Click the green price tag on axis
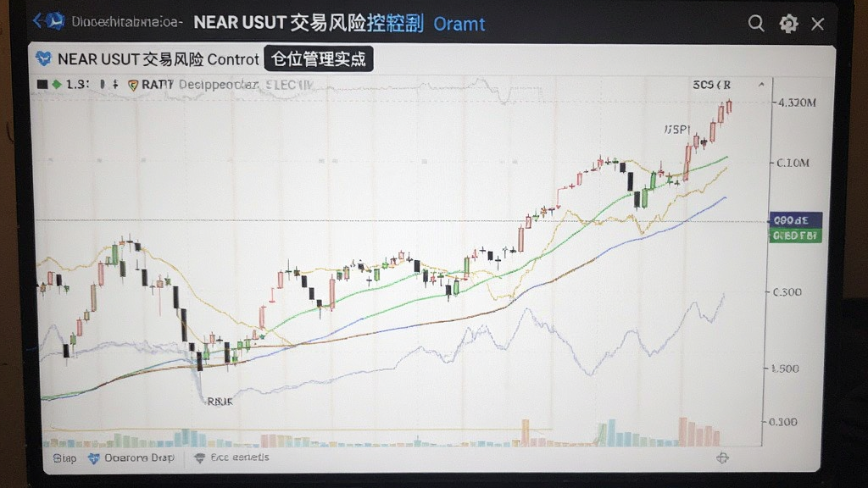Viewport: 868px width, 488px height. [x=795, y=236]
